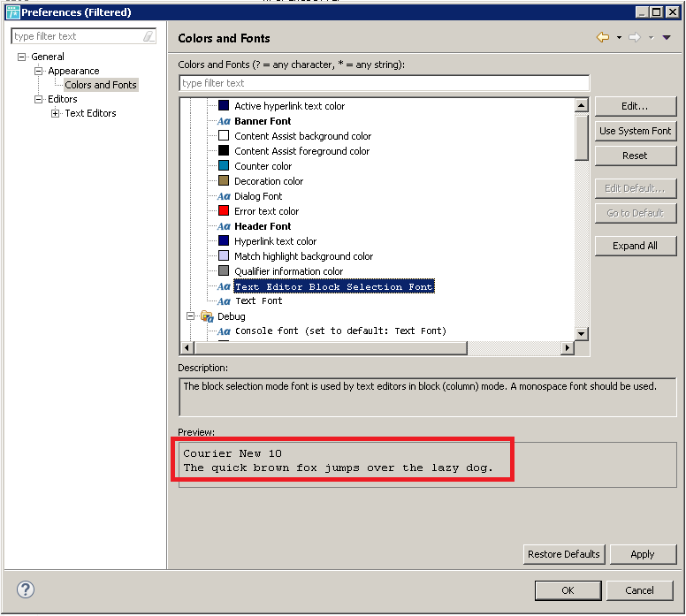The height and width of the screenshot is (616, 686).
Task: Click the Dialog Font Aa icon
Action: coord(224,196)
